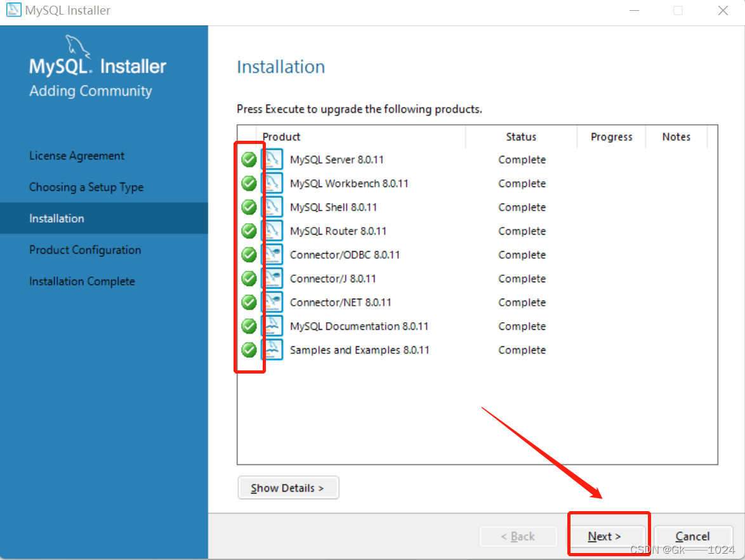The image size is (745, 560).
Task: Select the MySQL Workbench 8.0.11 row name
Action: [349, 183]
